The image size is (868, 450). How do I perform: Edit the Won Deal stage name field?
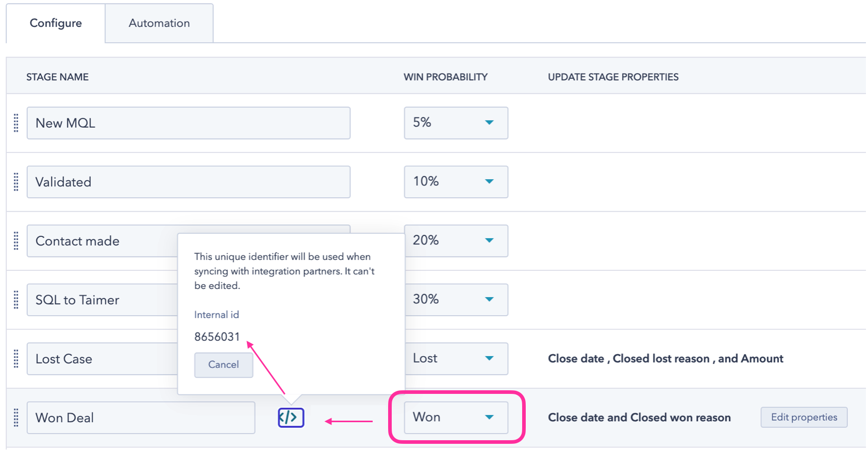click(141, 418)
